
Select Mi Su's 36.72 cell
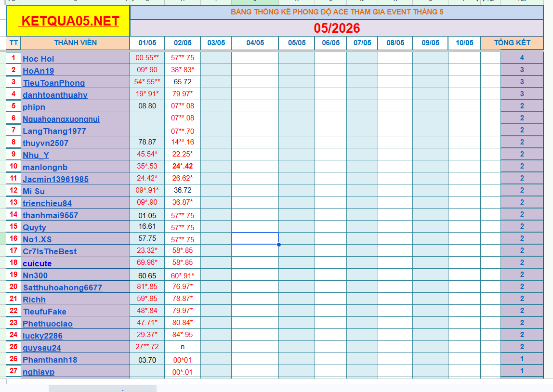click(183, 190)
